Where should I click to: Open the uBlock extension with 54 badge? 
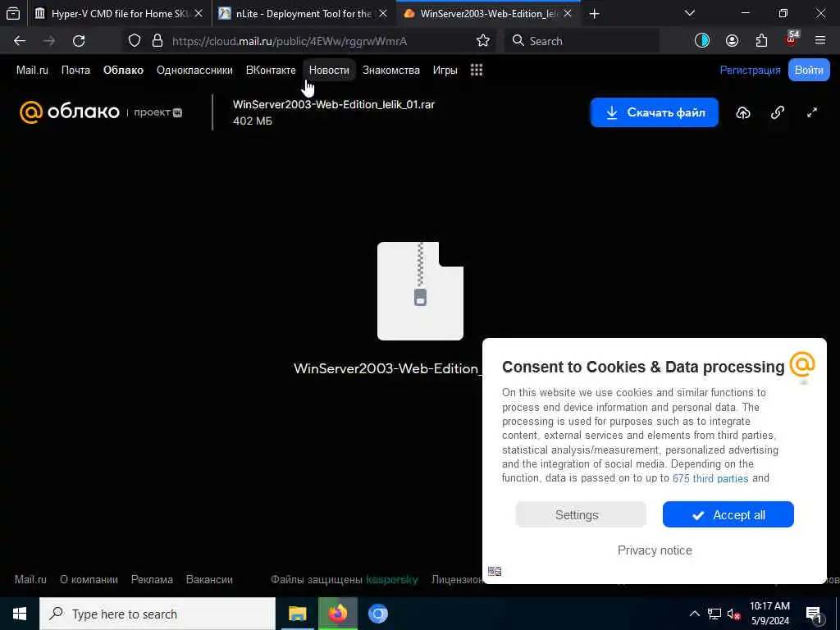pyautogui.click(x=792, y=39)
